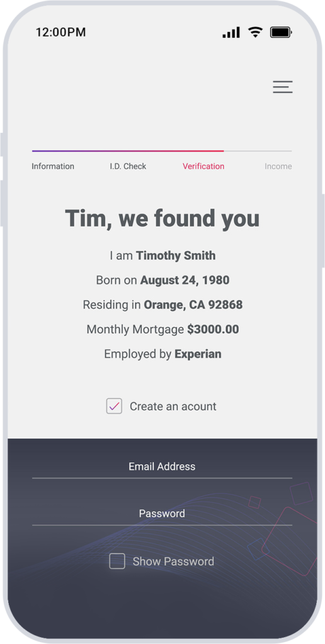Go to the I.D. Check step
Viewport: 325px width, 644px height.
point(128,166)
